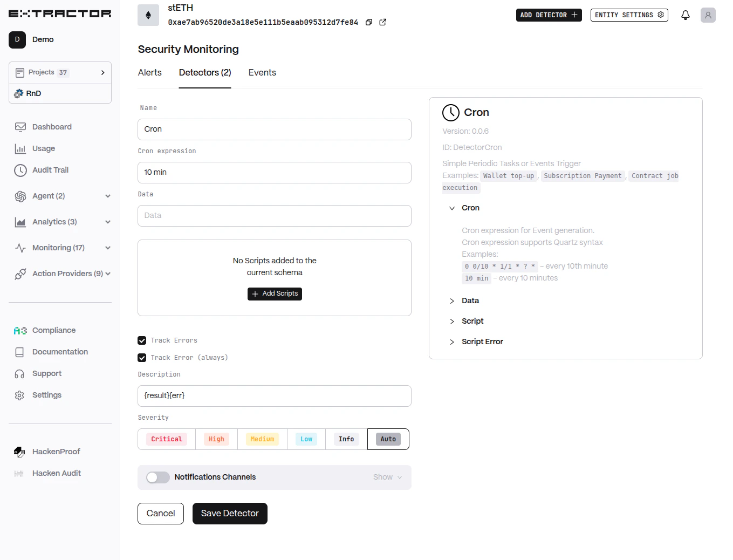Open the Settings gear icon in sidebar

coord(20,395)
